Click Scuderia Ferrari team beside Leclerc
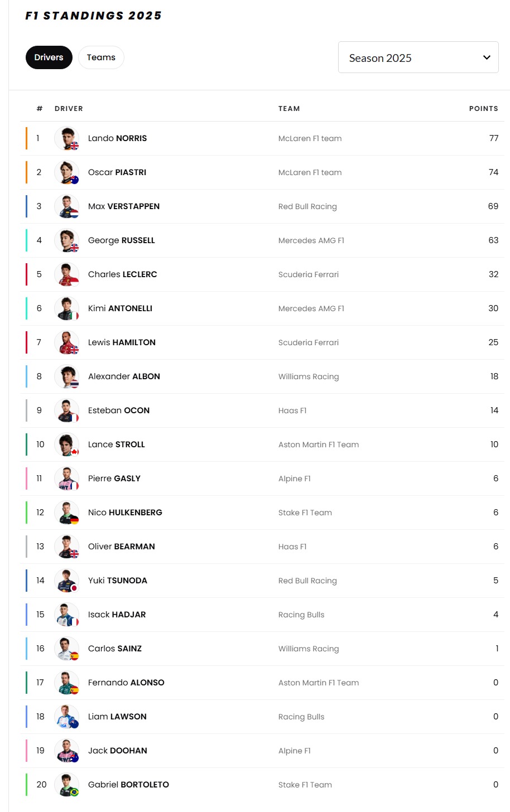Viewport: 510px width, 812px height. pos(309,274)
